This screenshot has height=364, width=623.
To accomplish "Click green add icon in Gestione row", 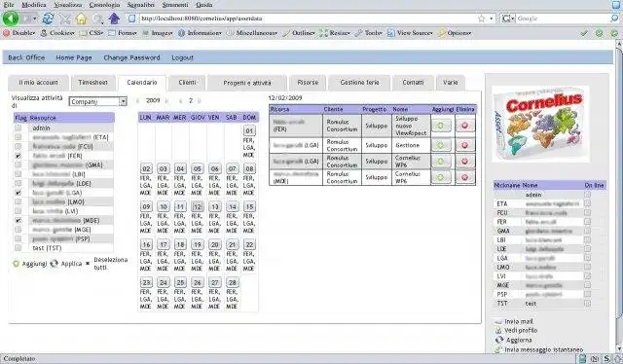I will coord(441,145).
